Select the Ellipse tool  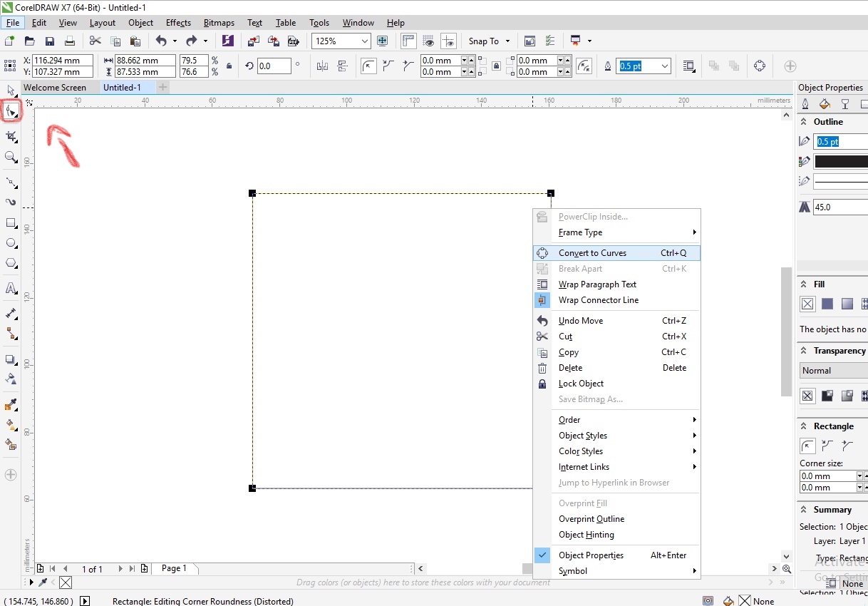(x=11, y=243)
